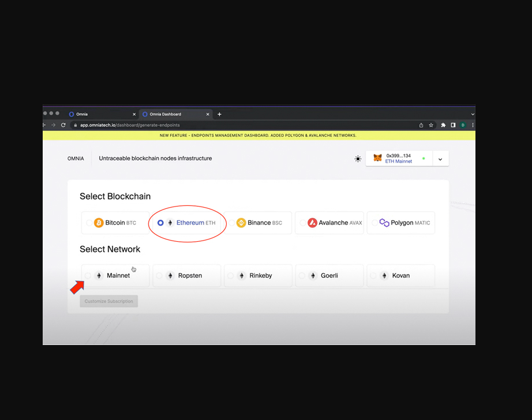The height and width of the screenshot is (420, 532).
Task: Choose the Kovan network radio button
Action: click(x=373, y=275)
